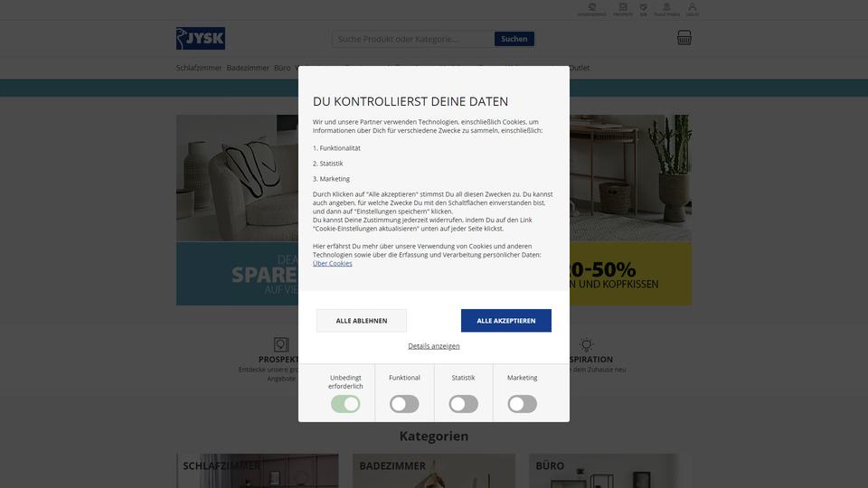Enable the Statistik cookie switch
This screenshot has width=868, height=488.
pos(463,404)
